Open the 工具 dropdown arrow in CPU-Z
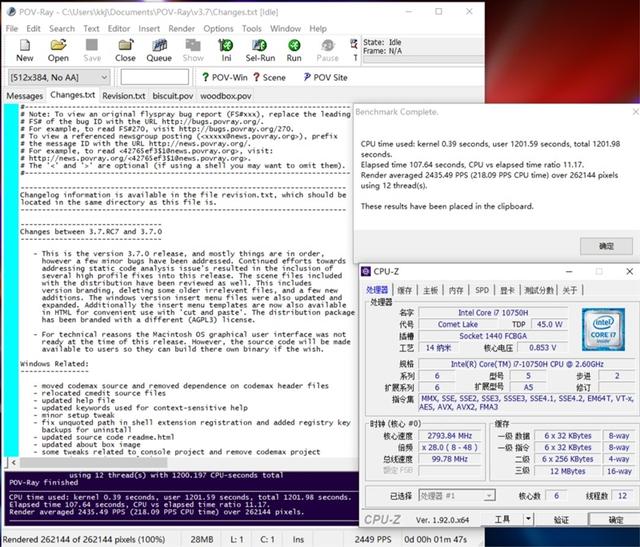The height and width of the screenshot is (547, 640). [x=527, y=520]
